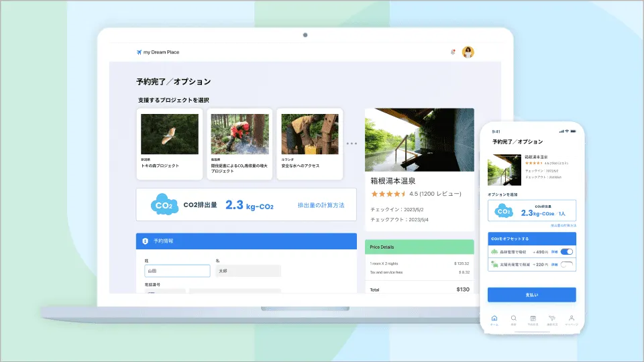Tap the calendar icon in phone nav
644x362 pixels.
[x=533, y=318]
